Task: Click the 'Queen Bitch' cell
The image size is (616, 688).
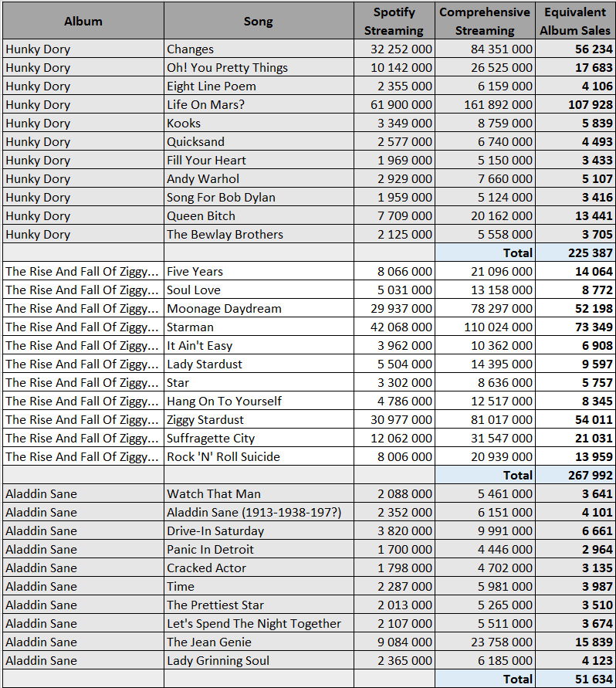Action: [x=259, y=215]
